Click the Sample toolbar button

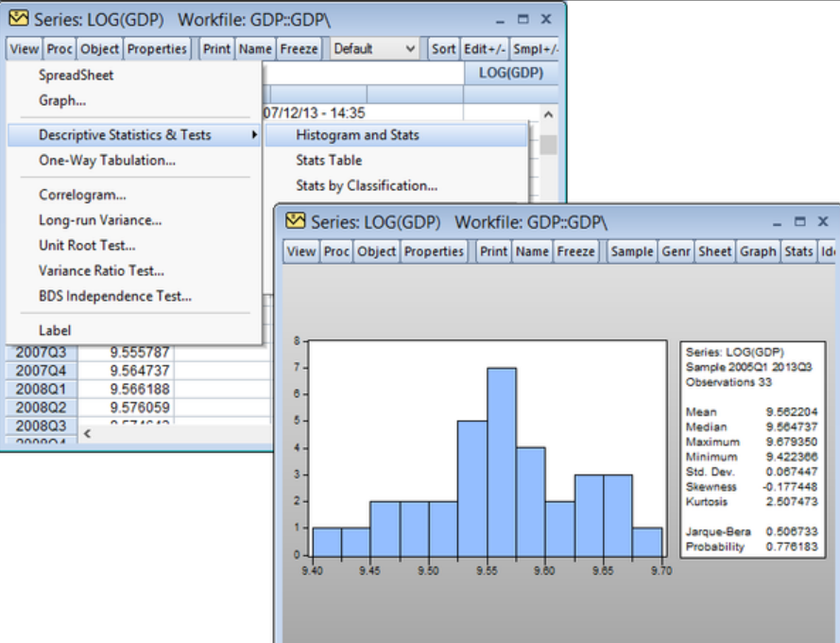[632, 252]
